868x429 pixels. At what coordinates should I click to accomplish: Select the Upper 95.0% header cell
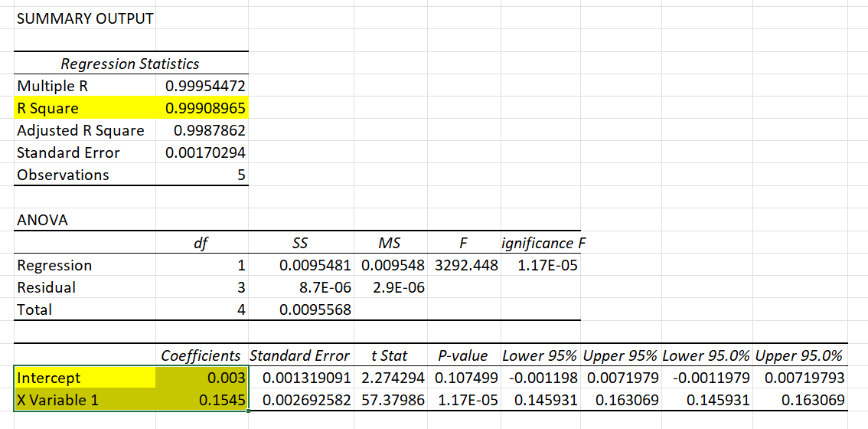tap(799, 355)
